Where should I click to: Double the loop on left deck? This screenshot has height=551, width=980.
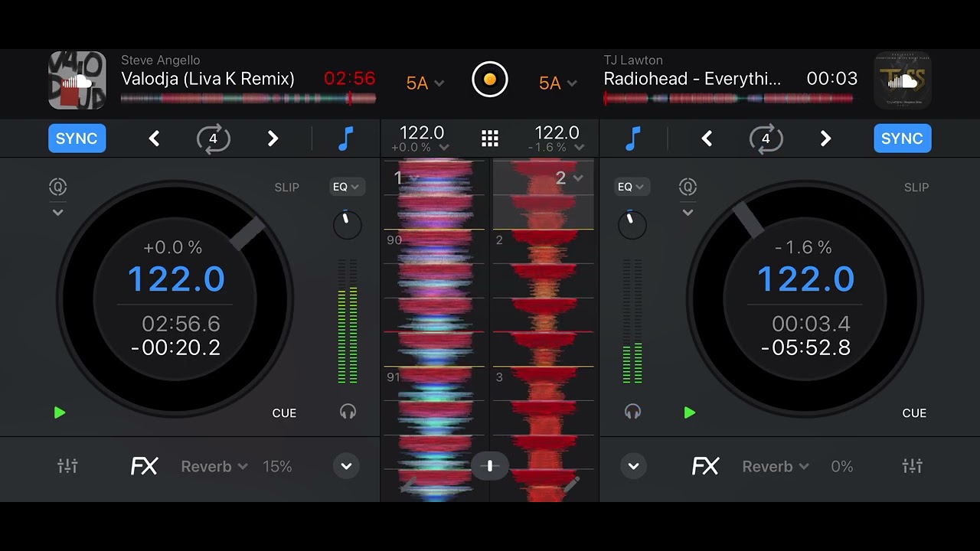(x=273, y=139)
